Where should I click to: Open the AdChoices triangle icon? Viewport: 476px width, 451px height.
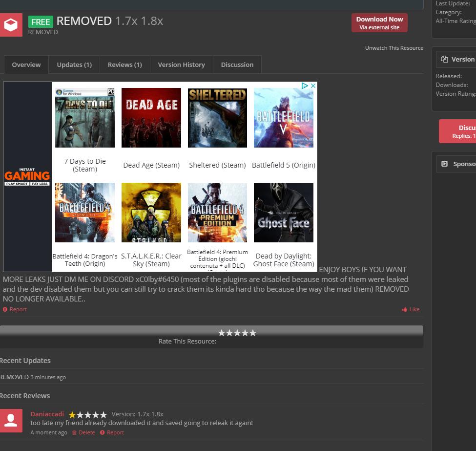[305, 86]
